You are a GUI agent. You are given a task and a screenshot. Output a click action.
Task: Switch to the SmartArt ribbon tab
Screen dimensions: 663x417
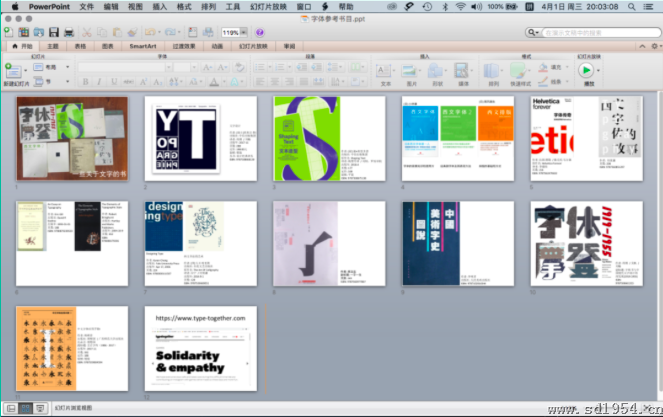click(143, 46)
